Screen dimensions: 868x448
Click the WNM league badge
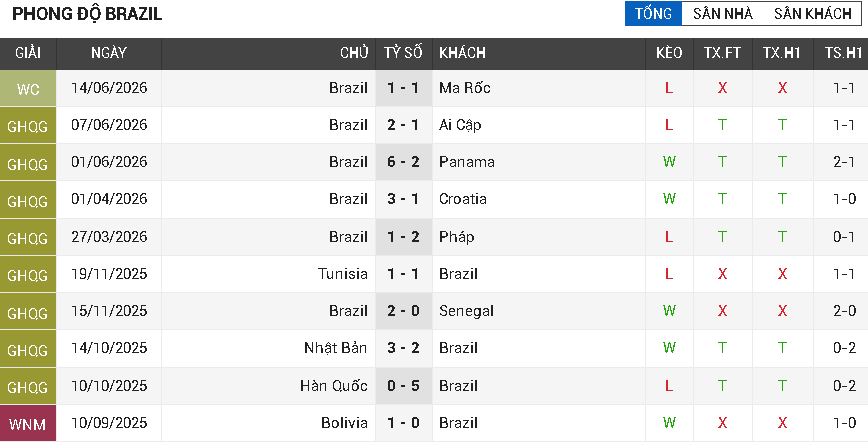click(28, 424)
